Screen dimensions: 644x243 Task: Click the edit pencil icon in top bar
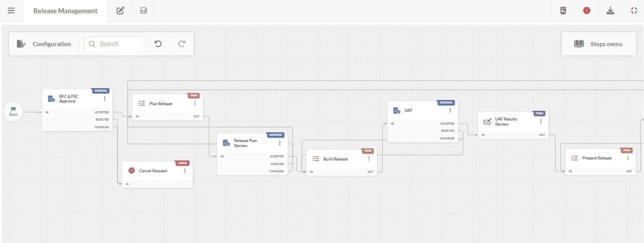tap(120, 11)
